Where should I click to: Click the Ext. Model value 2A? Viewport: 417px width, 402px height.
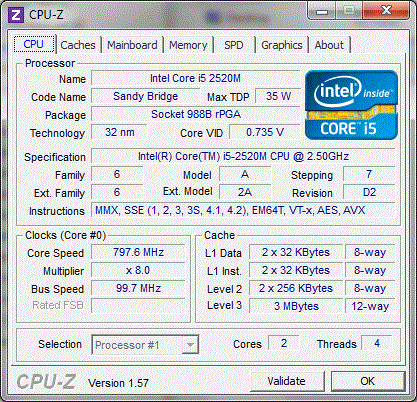click(x=245, y=192)
